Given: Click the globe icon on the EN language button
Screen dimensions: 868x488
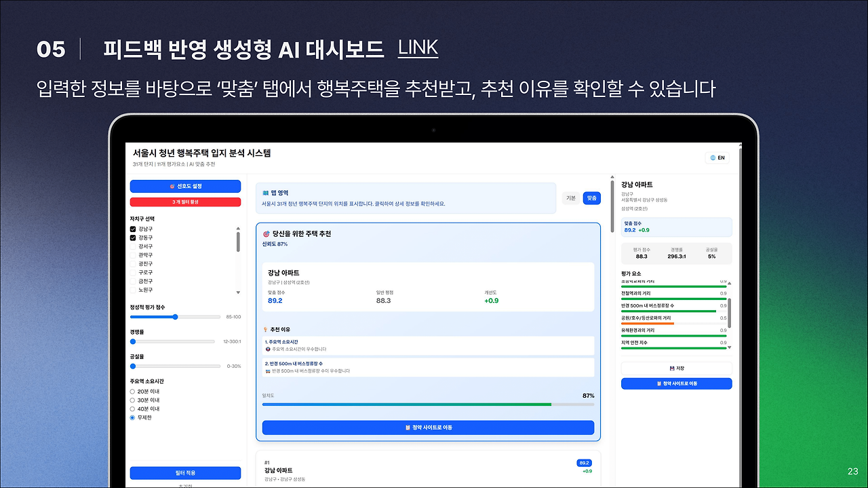Looking at the screenshot, I should coord(712,157).
